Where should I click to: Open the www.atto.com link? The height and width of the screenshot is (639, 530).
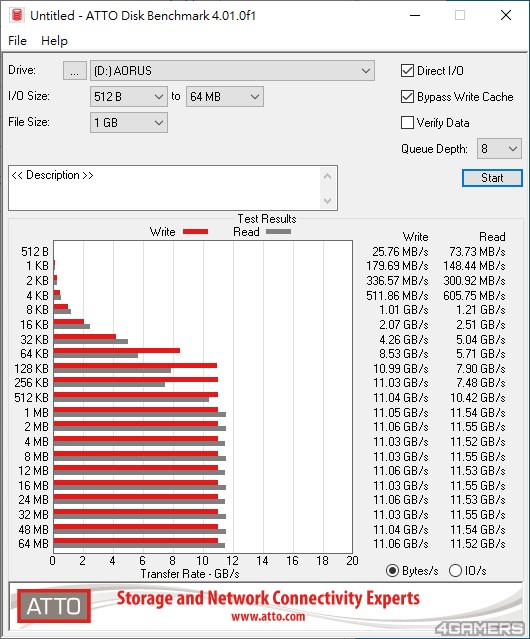(268, 616)
